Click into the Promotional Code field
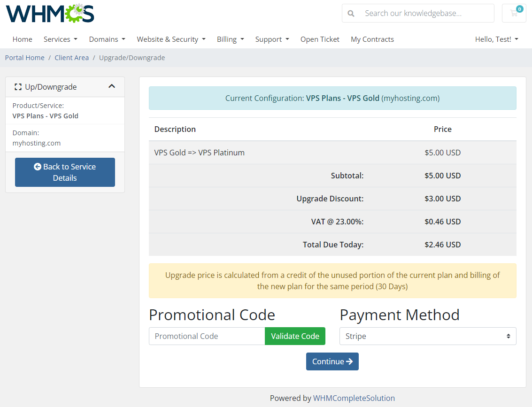The image size is (532, 407). [207, 336]
